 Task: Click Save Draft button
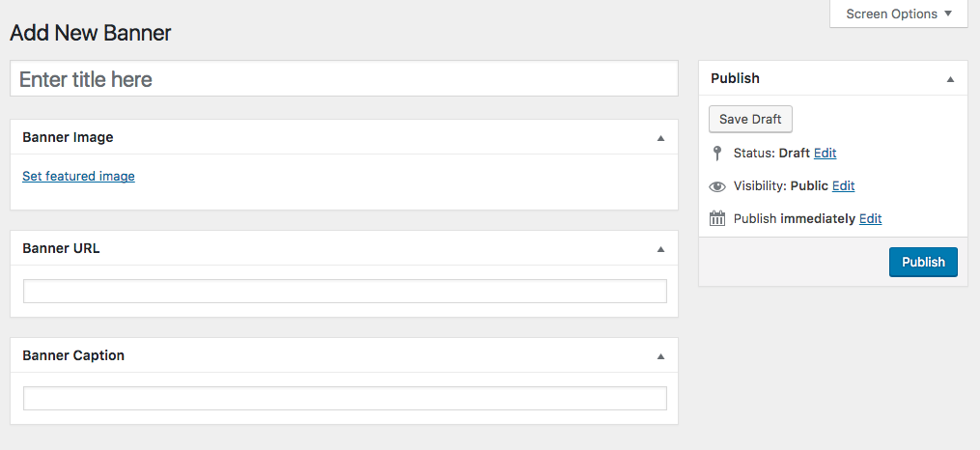[750, 119]
